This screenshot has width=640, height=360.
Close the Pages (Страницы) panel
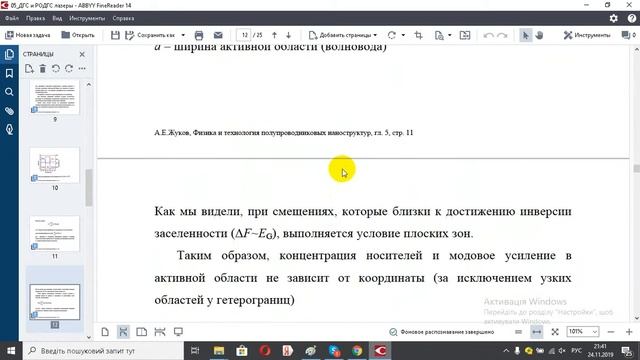pyautogui.click(x=82, y=54)
